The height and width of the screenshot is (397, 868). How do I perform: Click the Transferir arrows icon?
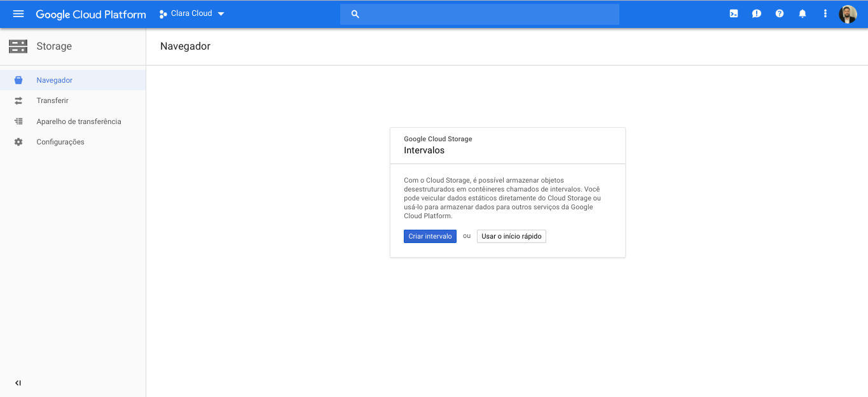(18, 101)
